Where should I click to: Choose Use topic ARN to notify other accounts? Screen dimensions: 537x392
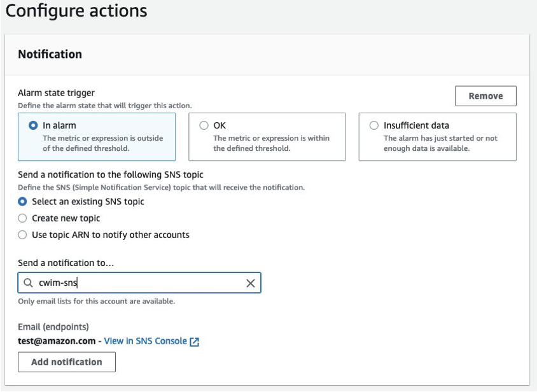(22, 235)
